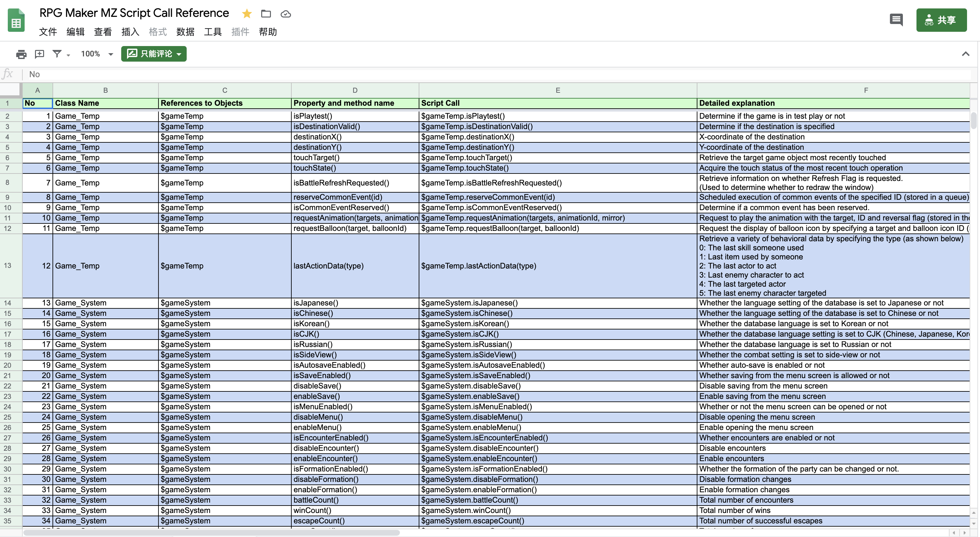Open the move-to-folder icon
This screenshot has width=980, height=537.
pyautogui.click(x=266, y=14)
